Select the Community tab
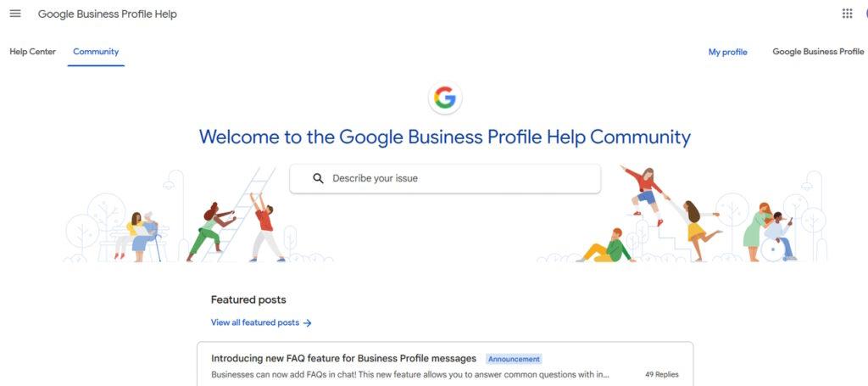Screen dimensions: 868x386 click(x=96, y=52)
